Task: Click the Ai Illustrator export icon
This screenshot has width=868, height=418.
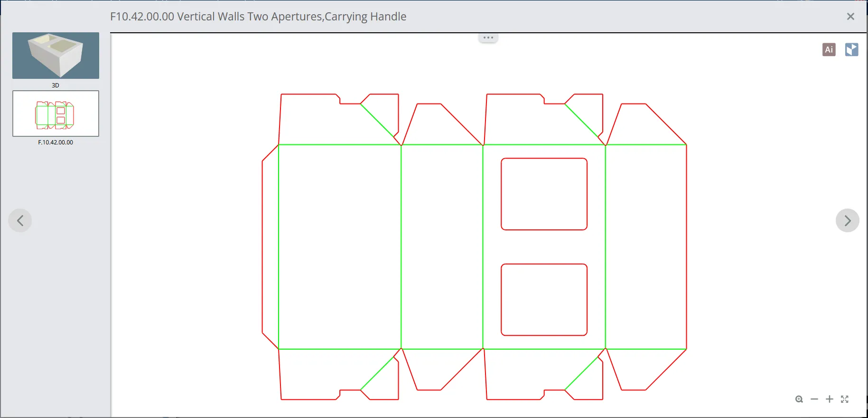Action: (x=829, y=49)
